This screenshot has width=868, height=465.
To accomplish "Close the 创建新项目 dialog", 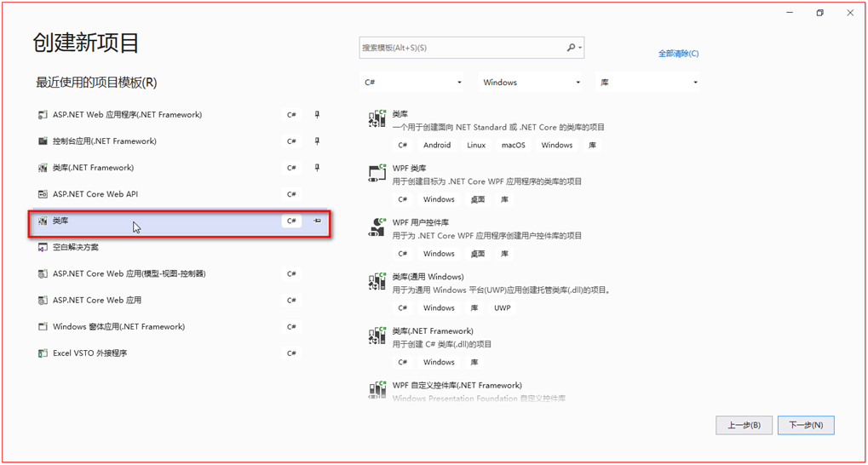I will coord(850,14).
